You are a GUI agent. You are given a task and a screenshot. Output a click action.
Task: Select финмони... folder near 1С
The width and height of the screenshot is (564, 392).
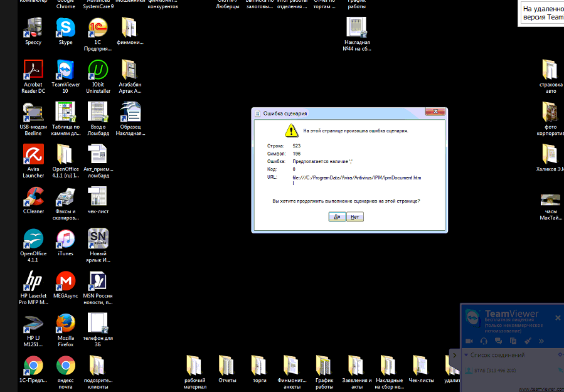coord(130,31)
